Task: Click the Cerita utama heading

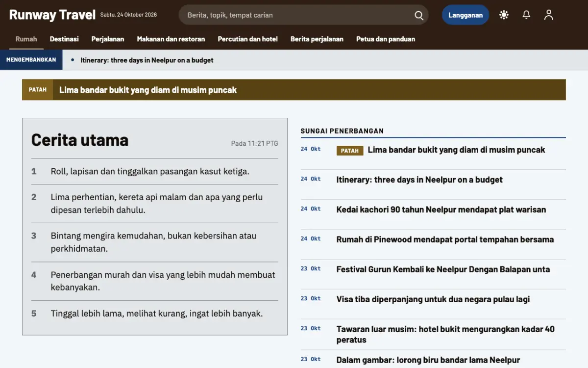Action: (80, 140)
